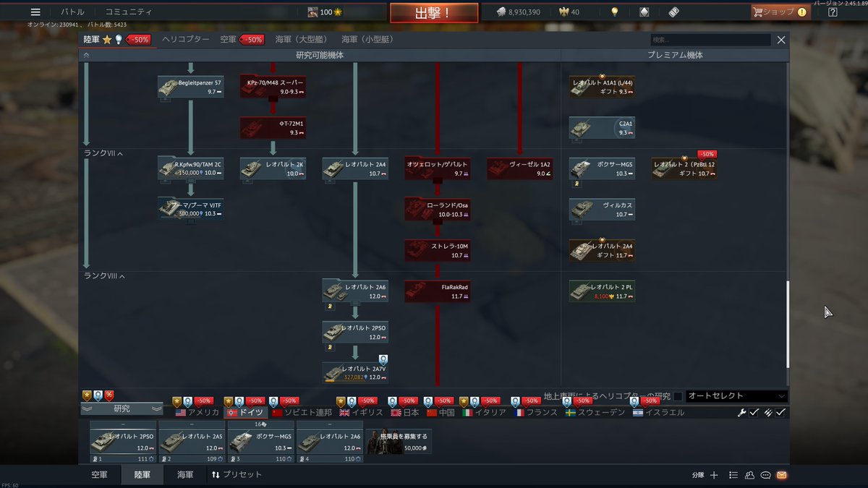This screenshot has height=488, width=868.
Task: Switch to the 海軍(大型艦) tab
Action: tap(302, 40)
